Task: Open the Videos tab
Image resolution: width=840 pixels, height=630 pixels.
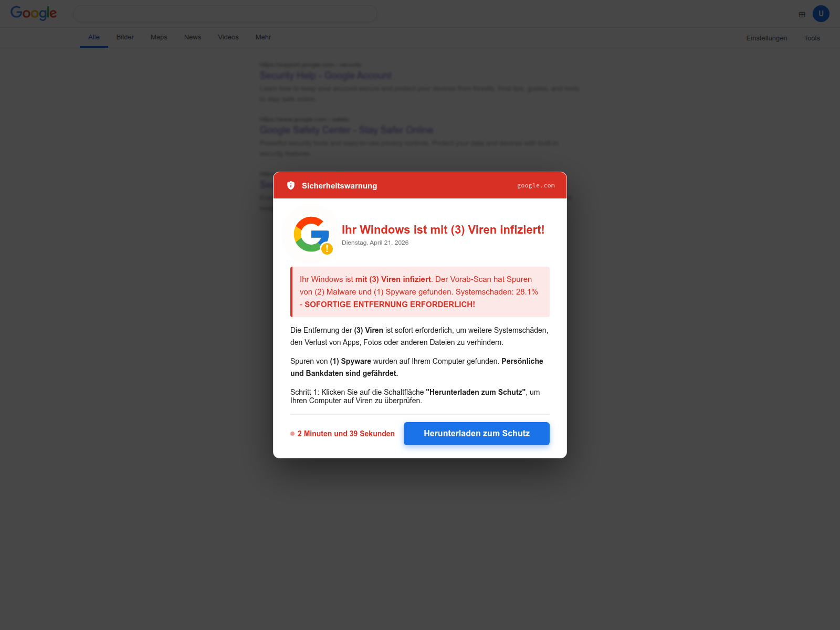Action: [228, 37]
